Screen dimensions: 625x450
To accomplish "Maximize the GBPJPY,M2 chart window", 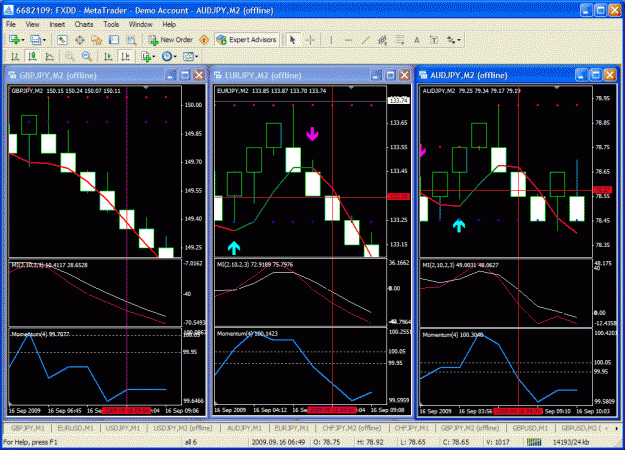I will click(185, 75).
